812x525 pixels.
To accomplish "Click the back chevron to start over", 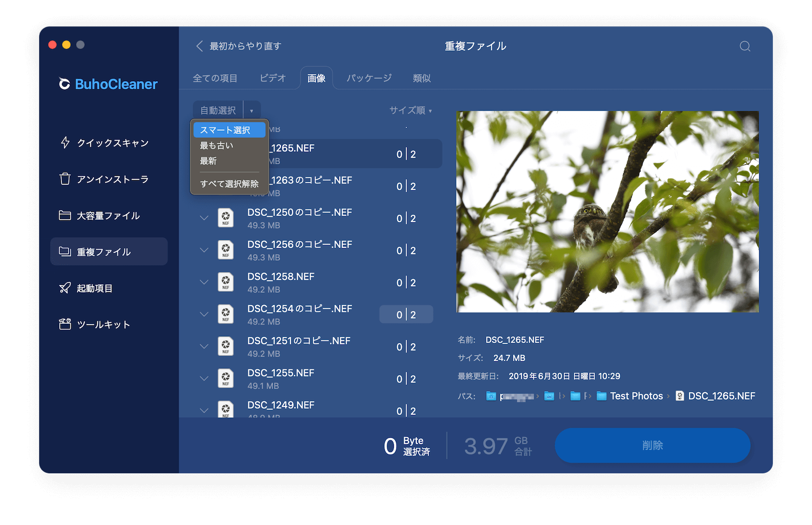I will coord(199,46).
